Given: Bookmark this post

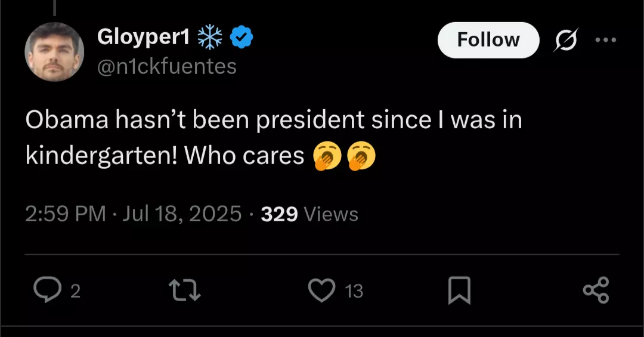Looking at the screenshot, I should pos(459,290).
